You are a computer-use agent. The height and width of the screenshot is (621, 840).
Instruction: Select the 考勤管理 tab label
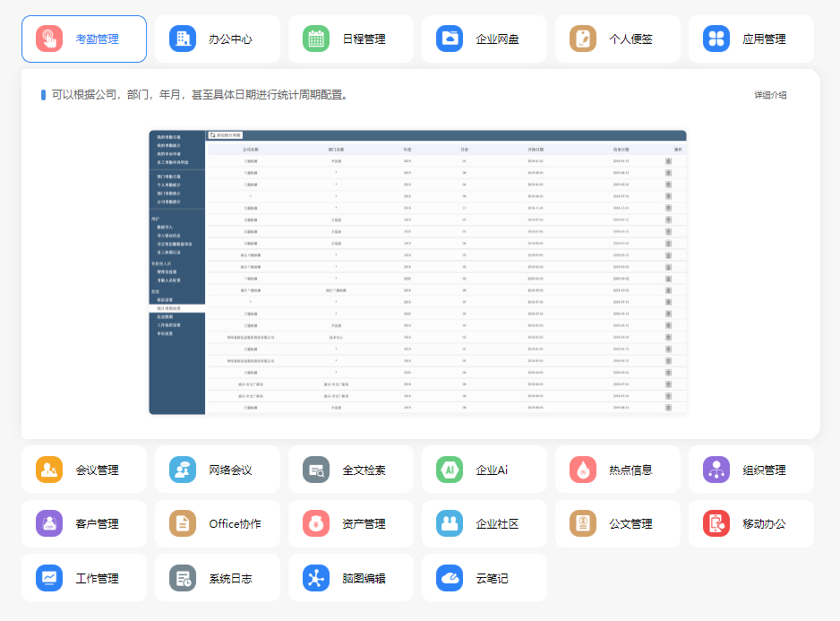(x=97, y=39)
